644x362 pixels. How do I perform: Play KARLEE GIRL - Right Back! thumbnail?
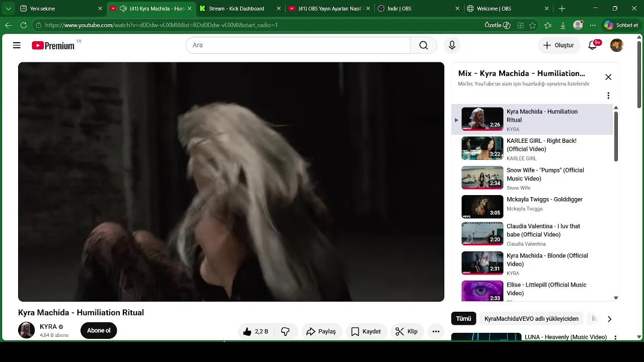(482, 148)
